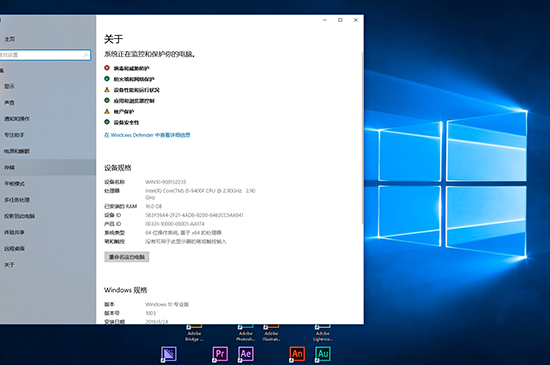Click the 16.0 GB RAM value
The height and width of the screenshot is (365, 550).
click(x=154, y=206)
